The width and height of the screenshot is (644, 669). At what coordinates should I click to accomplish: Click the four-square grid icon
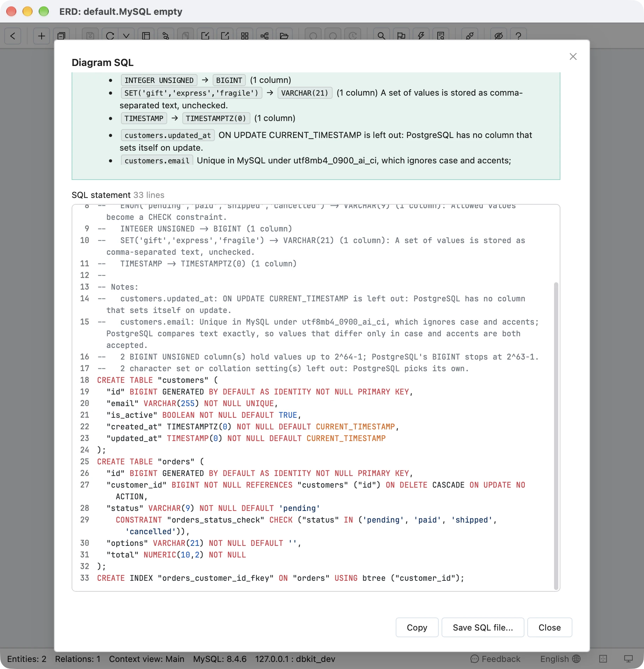(245, 36)
